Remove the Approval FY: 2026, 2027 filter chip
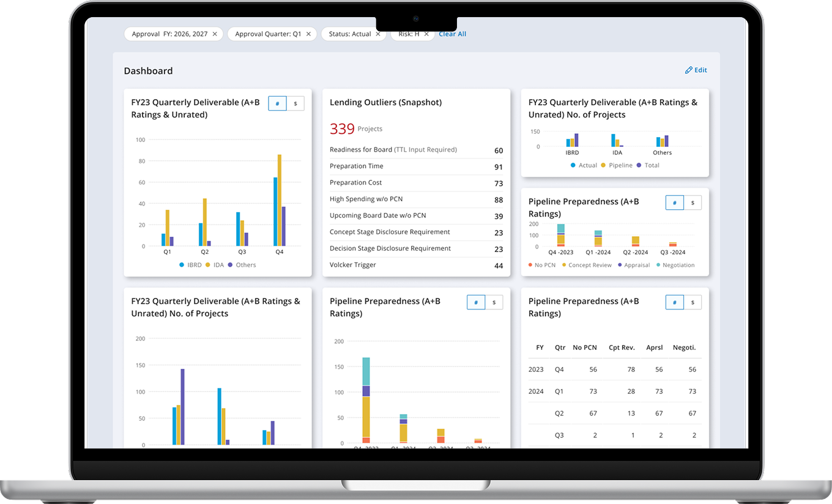 click(x=215, y=34)
